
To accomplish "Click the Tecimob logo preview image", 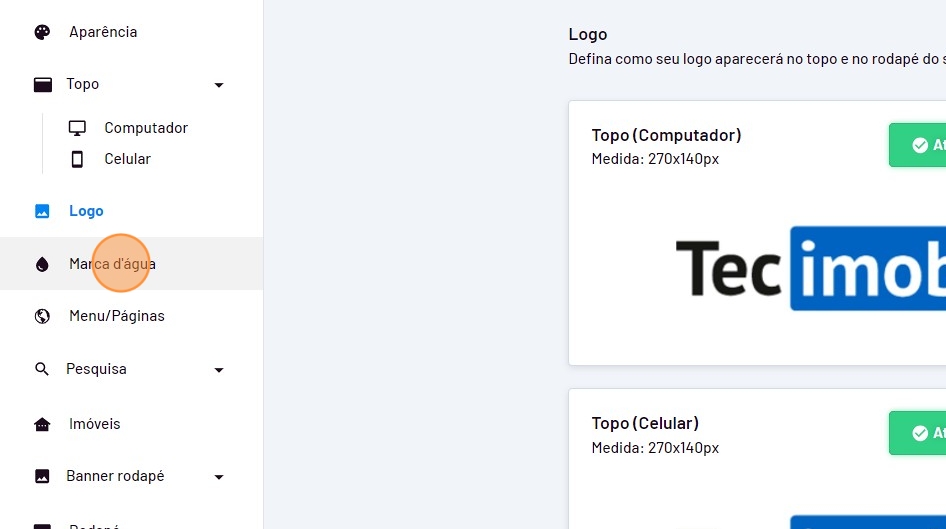I will tap(810, 268).
